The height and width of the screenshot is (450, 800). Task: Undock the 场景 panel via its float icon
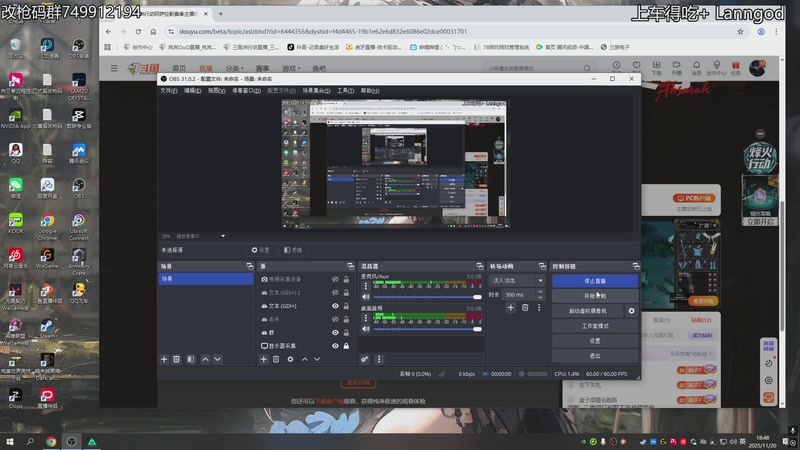(x=249, y=266)
